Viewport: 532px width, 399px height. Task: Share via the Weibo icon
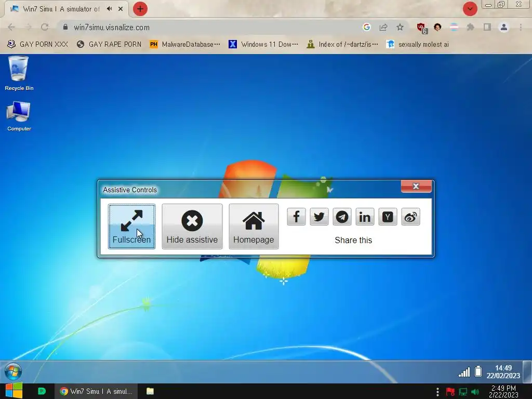tap(410, 217)
